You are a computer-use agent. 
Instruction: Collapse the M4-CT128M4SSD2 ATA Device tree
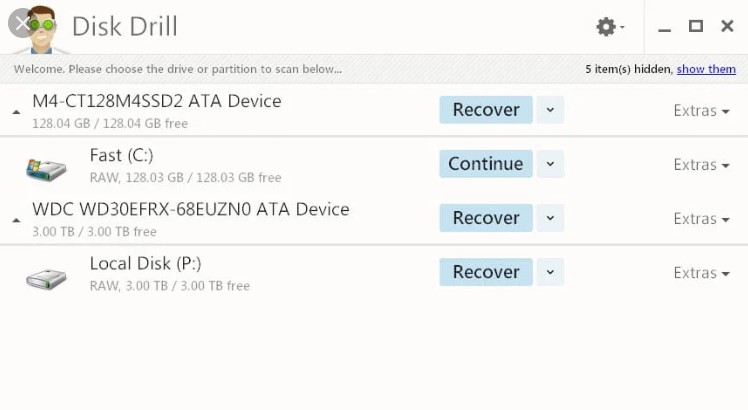point(16,112)
